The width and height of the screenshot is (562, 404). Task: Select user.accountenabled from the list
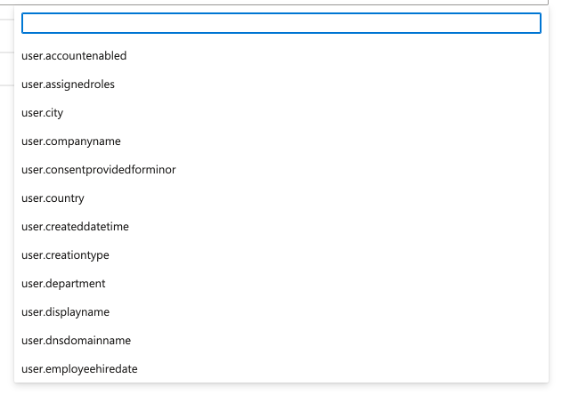pyautogui.click(x=281, y=56)
